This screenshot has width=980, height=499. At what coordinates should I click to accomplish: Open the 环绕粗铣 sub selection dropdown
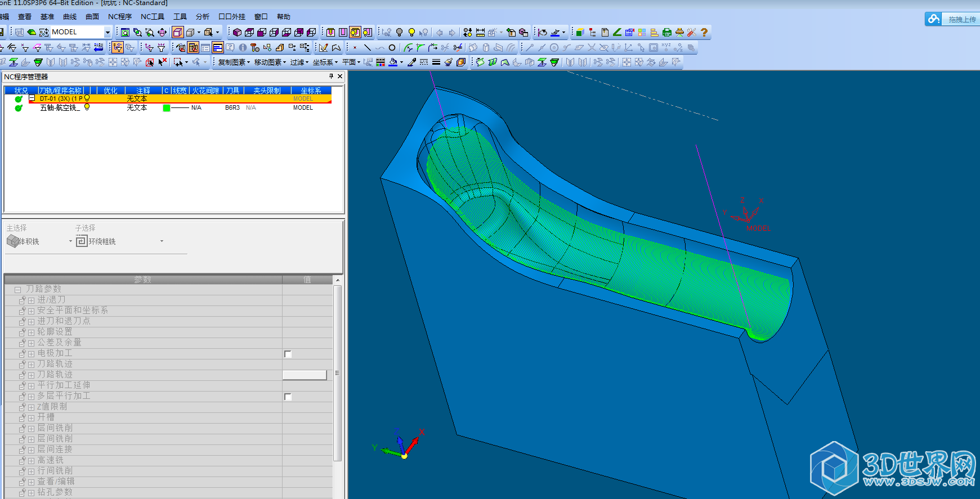tap(162, 241)
